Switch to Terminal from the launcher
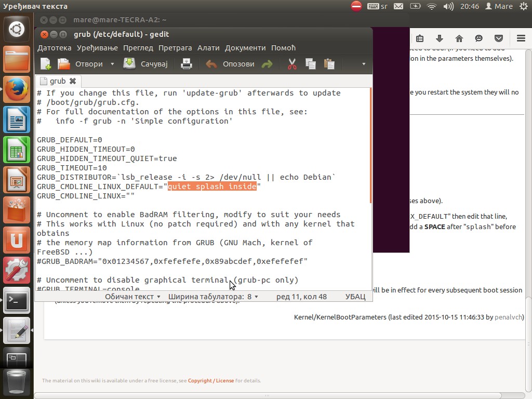 click(x=17, y=300)
